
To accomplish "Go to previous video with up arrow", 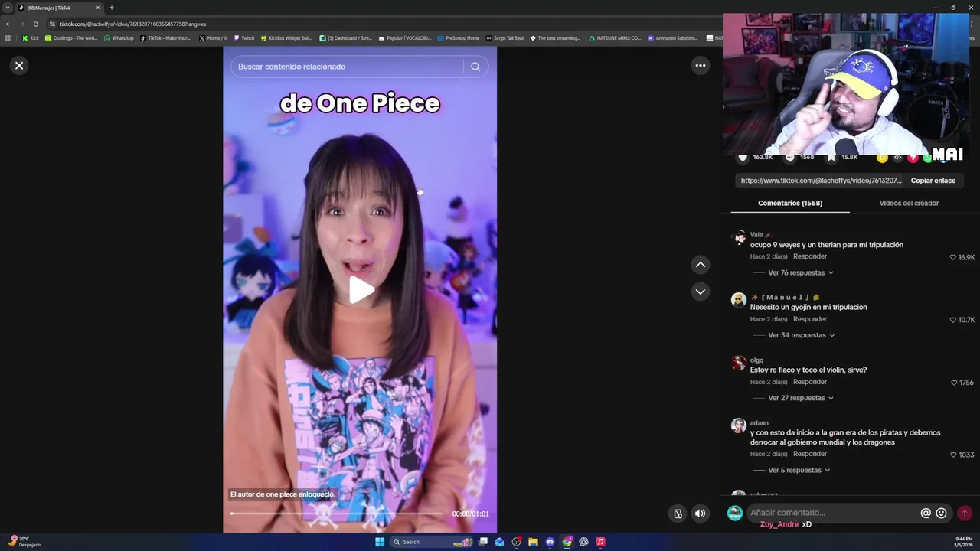I will pyautogui.click(x=700, y=265).
